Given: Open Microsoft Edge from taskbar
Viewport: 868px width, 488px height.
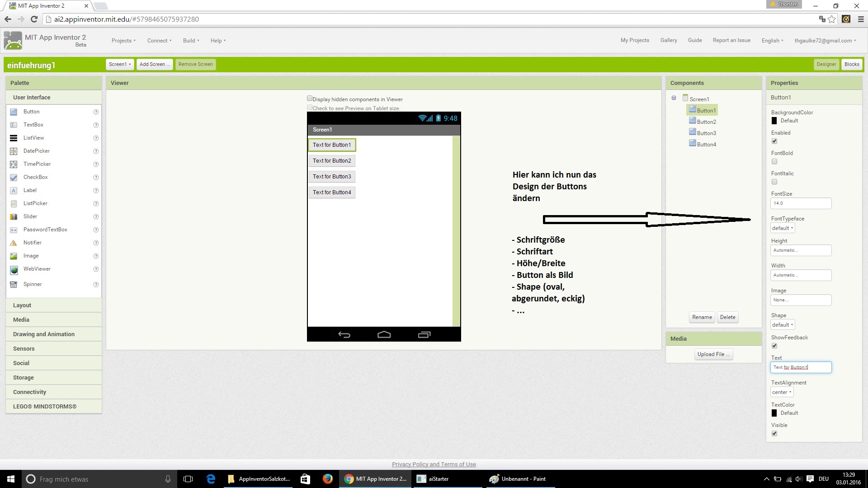Looking at the screenshot, I should point(211,479).
